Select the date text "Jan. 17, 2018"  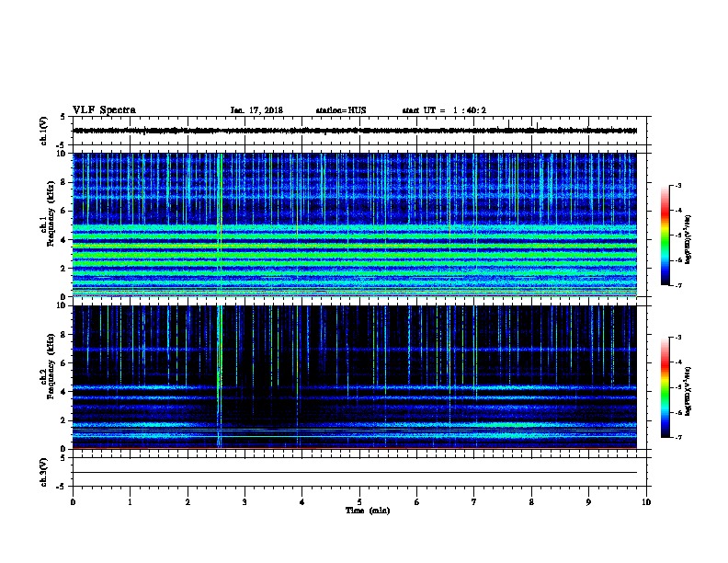[x=256, y=110]
